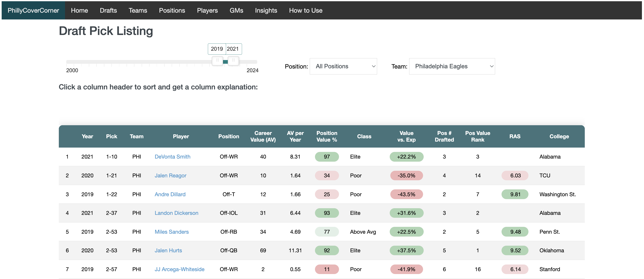The height and width of the screenshot is (279, 644).
Task: Click Andre Dillard's 9.81 RAS badge
Action: pos(515,194)
